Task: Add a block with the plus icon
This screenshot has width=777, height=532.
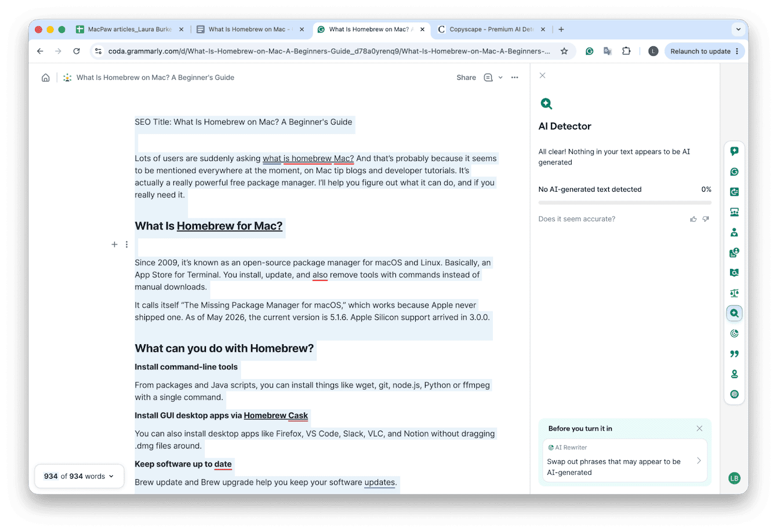Action: pos(114,245)
